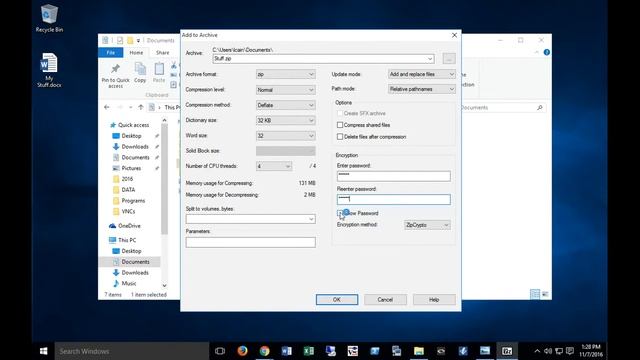Switch Explorer to details view icon
The height and width of the screenshot is (360, 640).
535,294
